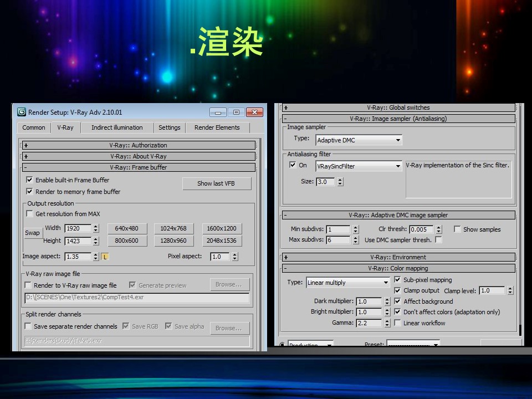Expand the V-Ray Environment rollout
Image resolution: width=532 pixels, height=399 pixels.
pyautogui.click(x=398, y=257)
